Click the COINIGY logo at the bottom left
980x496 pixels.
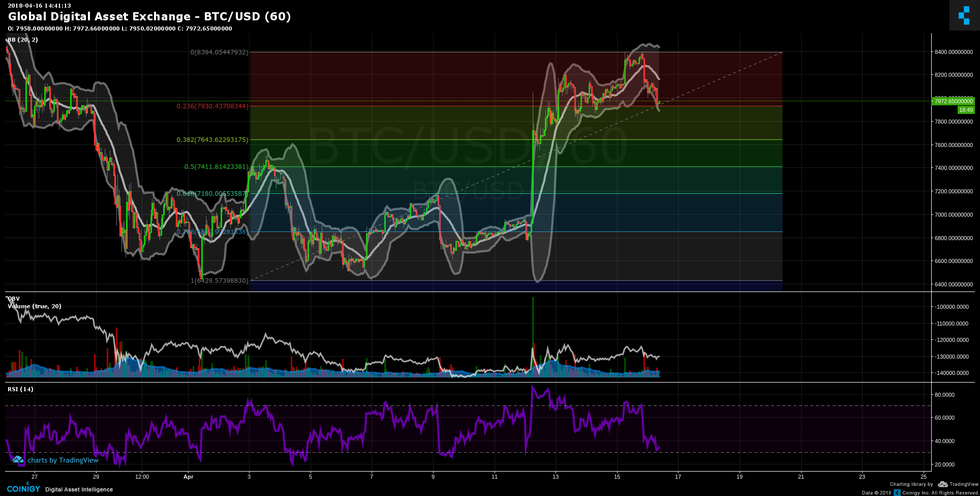pos(23,488)
